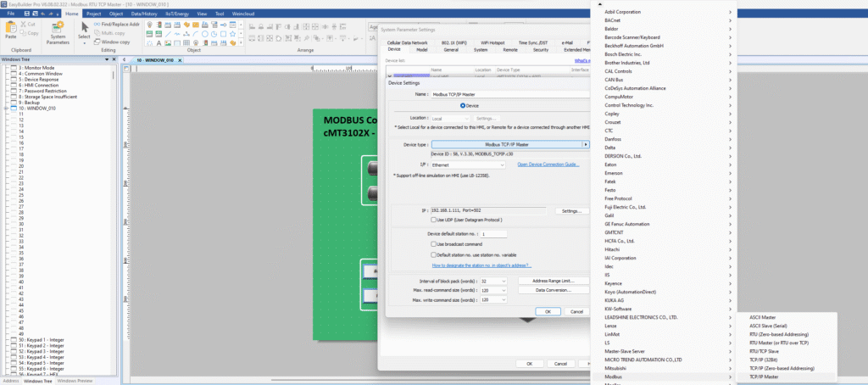
Task: Click the Cut scissors icon
Action: point(23,25)
